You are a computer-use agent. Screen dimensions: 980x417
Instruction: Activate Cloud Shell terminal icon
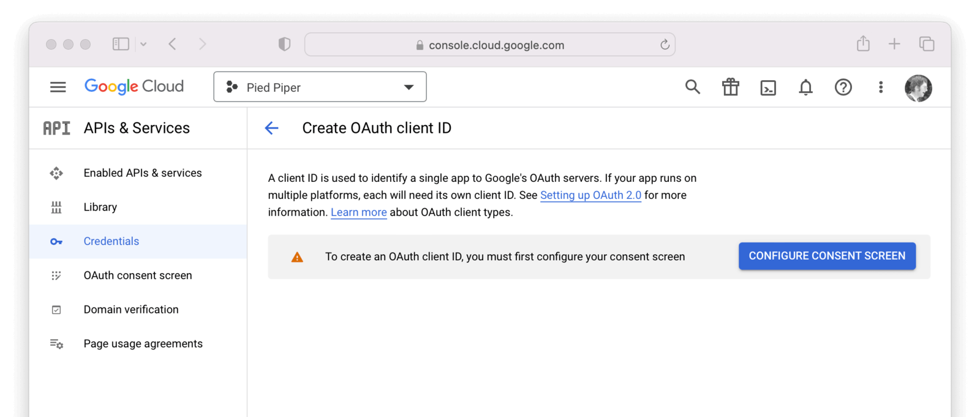coord(768,88)
